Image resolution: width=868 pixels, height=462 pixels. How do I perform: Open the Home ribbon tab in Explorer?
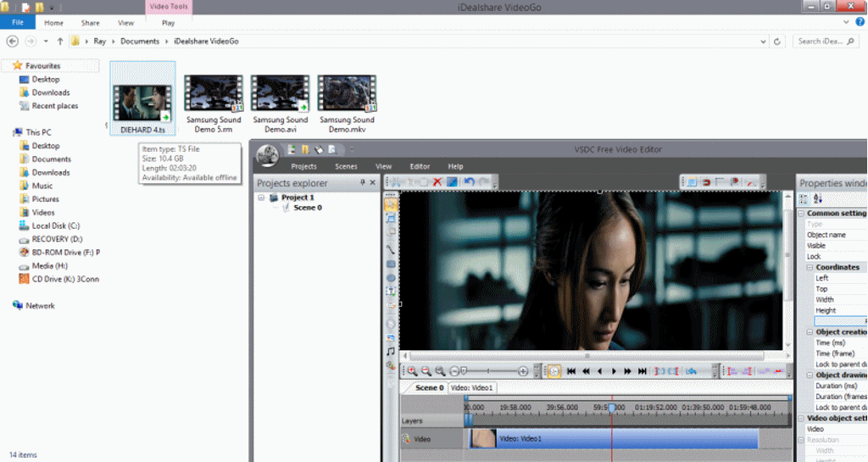pos(53,23)
